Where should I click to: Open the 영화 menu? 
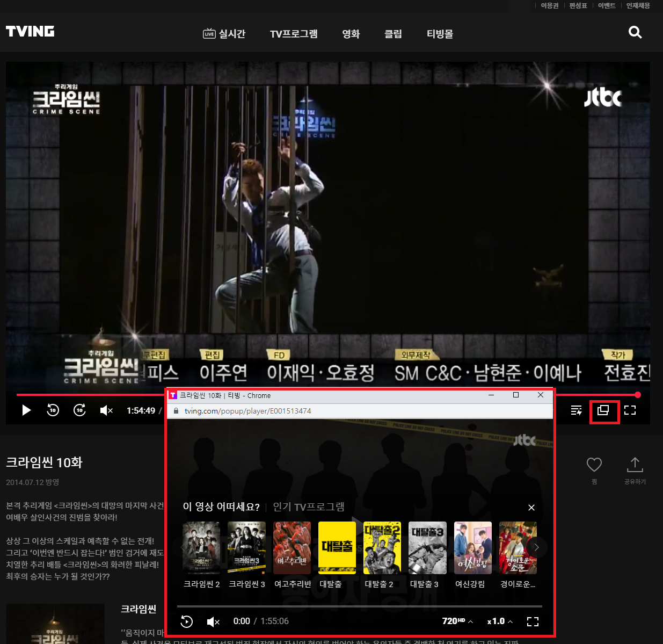click(351, 34)
